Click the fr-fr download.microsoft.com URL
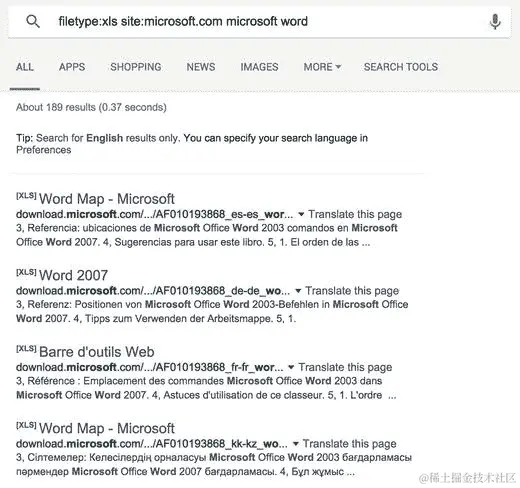520x488 pixels. point(150,367)
